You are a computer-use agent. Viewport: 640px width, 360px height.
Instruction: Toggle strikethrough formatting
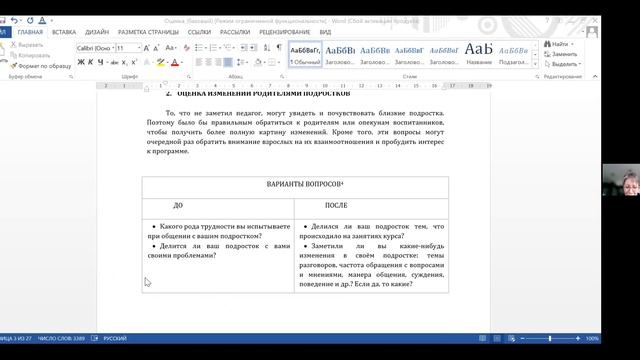(x=115, y=62)
